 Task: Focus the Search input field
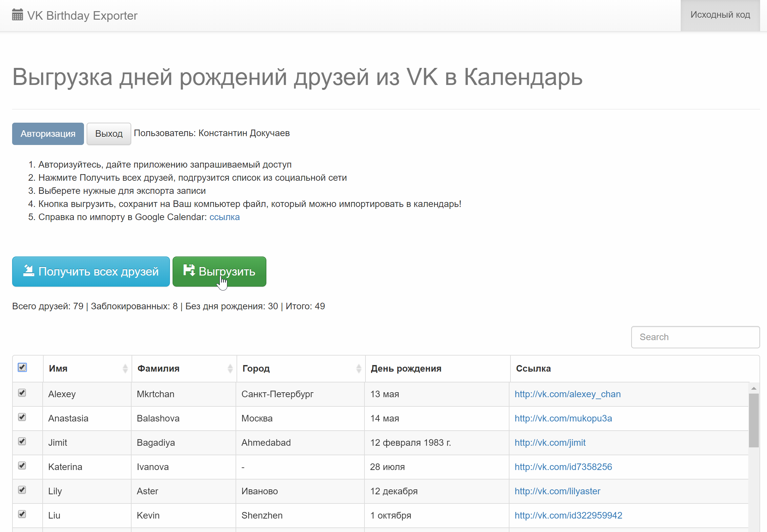[x=695, y=337]
